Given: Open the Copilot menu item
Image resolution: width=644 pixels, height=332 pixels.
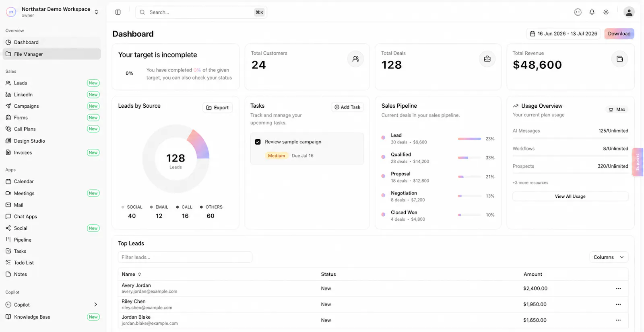Looking at the screenshot, I should 52,305.
